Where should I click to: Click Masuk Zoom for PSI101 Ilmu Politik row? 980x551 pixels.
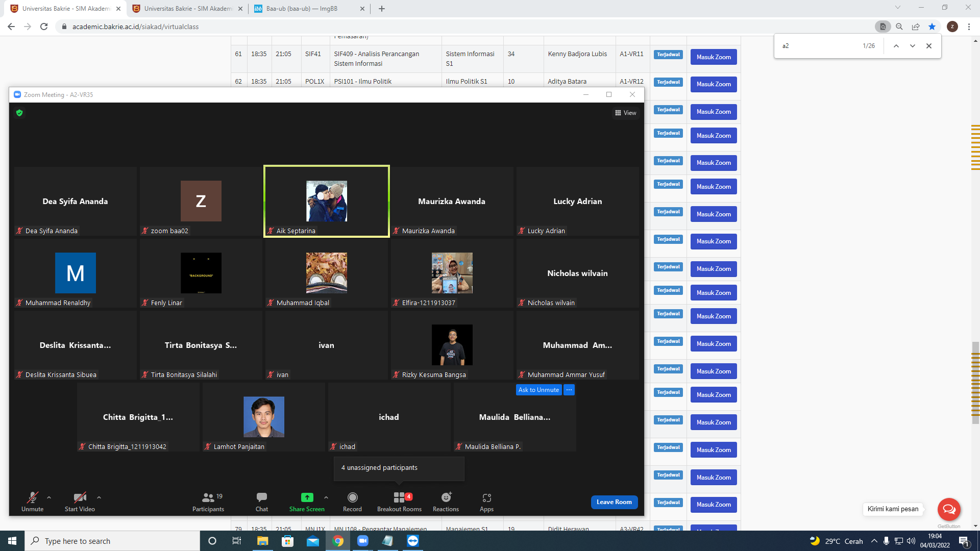[x=714, y=84]
